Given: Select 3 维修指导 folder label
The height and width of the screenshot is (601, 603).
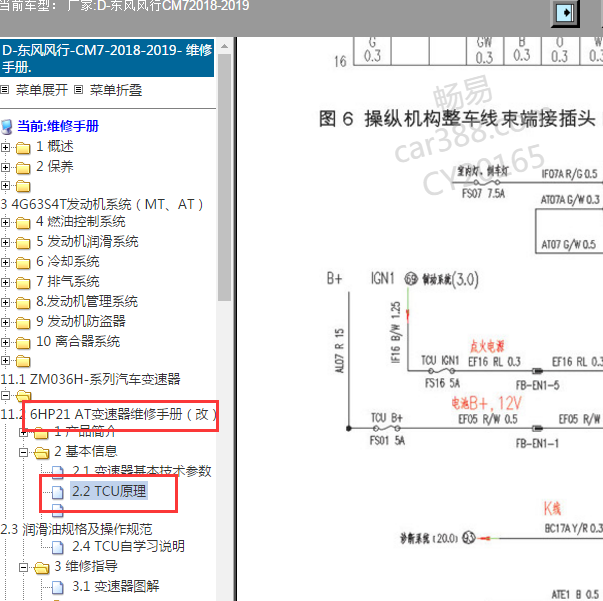Looking at the screenshot, I should click(86, 566).
